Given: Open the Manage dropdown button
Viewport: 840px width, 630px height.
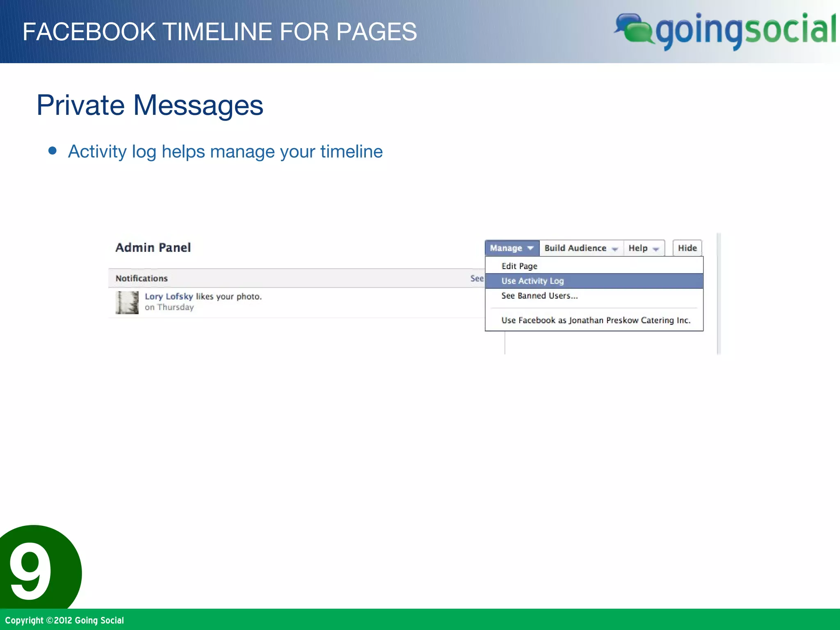Looking at the screenshot, I should coord(512,248).
